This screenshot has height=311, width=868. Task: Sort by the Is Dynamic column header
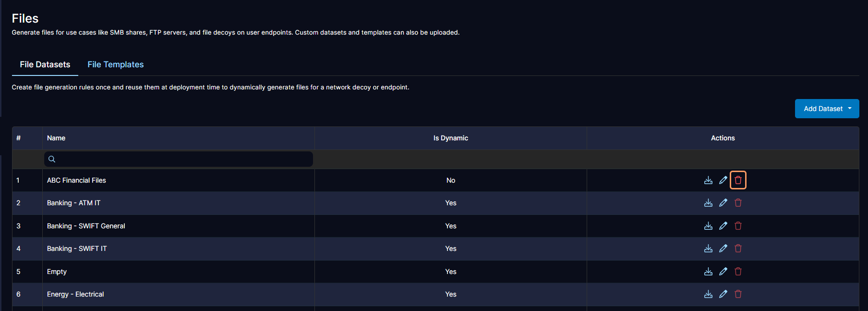450,138
